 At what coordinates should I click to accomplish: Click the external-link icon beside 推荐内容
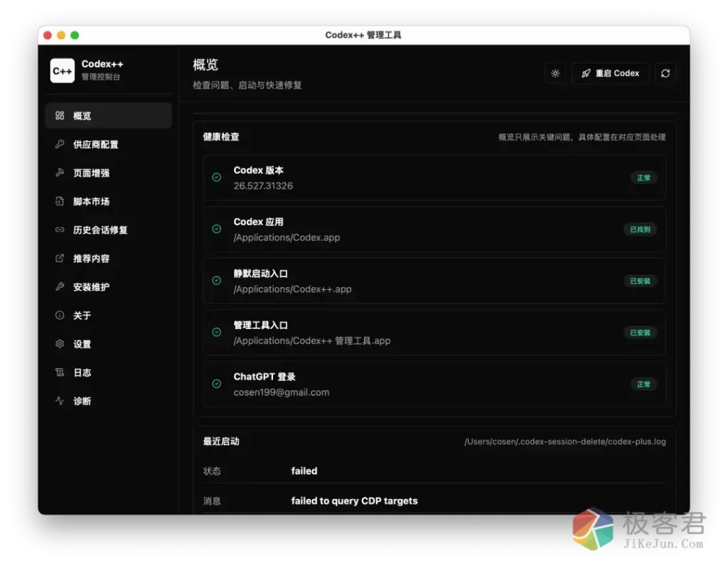(60, 258)
